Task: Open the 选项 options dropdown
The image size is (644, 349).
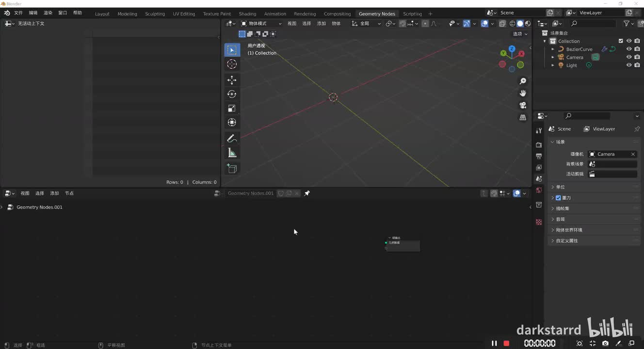Action: point(520,34)
